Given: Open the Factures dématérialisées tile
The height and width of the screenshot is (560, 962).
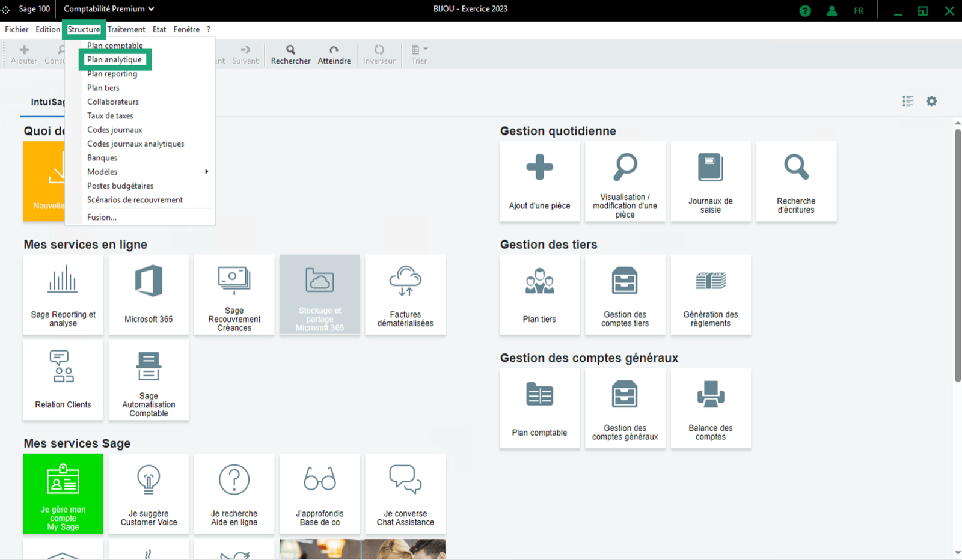Looking at the screenshot, I should [405, 295].
